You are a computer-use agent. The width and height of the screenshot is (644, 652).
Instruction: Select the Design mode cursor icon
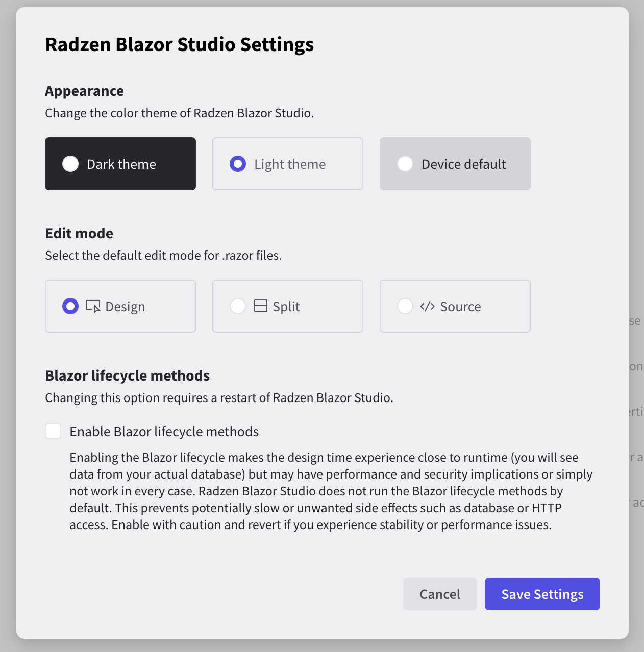point(93,306)
